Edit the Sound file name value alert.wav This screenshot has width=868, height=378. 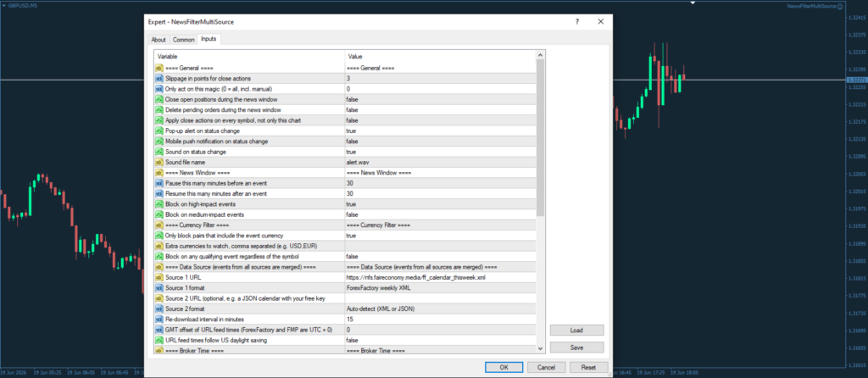(440, 163)
